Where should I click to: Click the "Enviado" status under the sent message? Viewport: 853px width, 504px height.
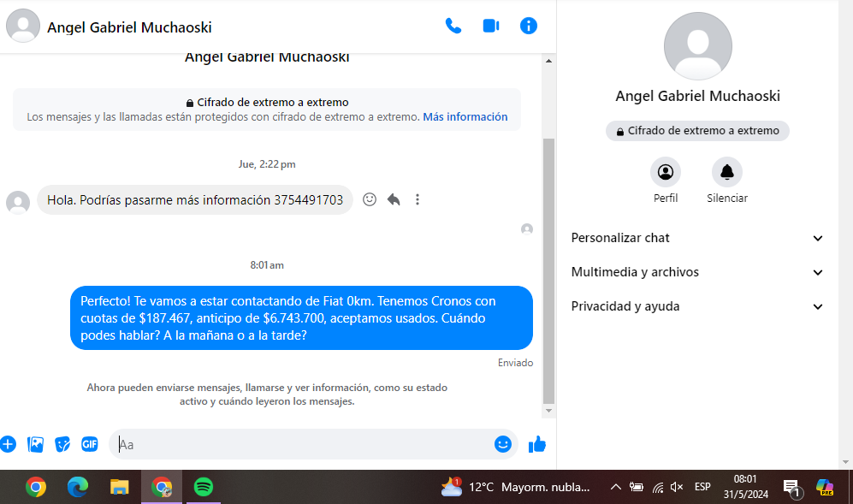click(x=515, y=363)
